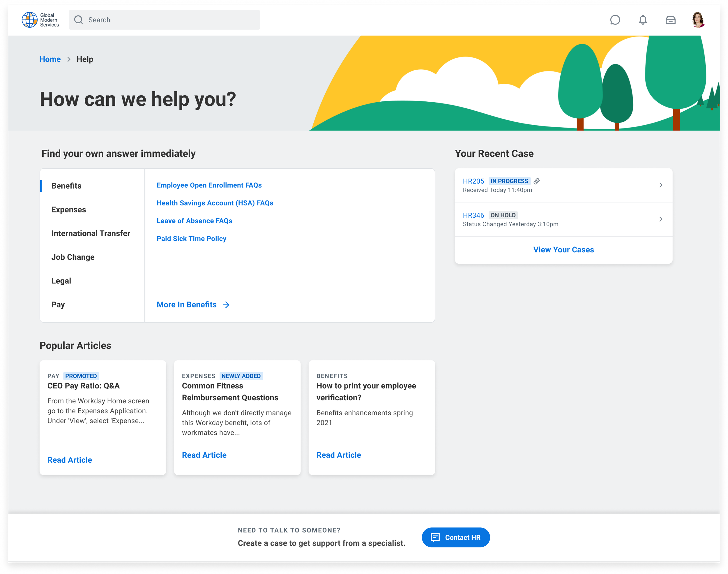Click the search magnifier icon
The width and height of the screenshot is (728, 574).
point(79,20)
